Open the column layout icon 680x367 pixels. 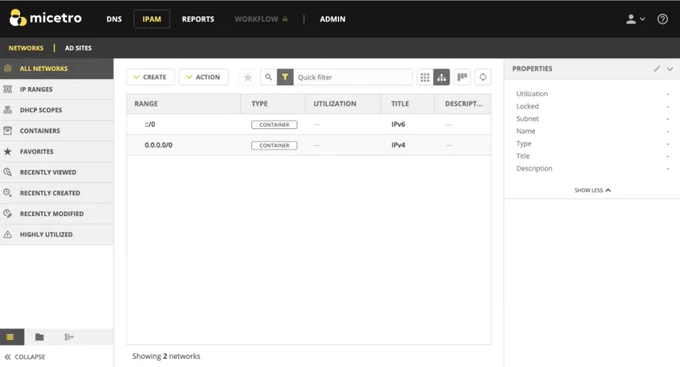(462, 77)
